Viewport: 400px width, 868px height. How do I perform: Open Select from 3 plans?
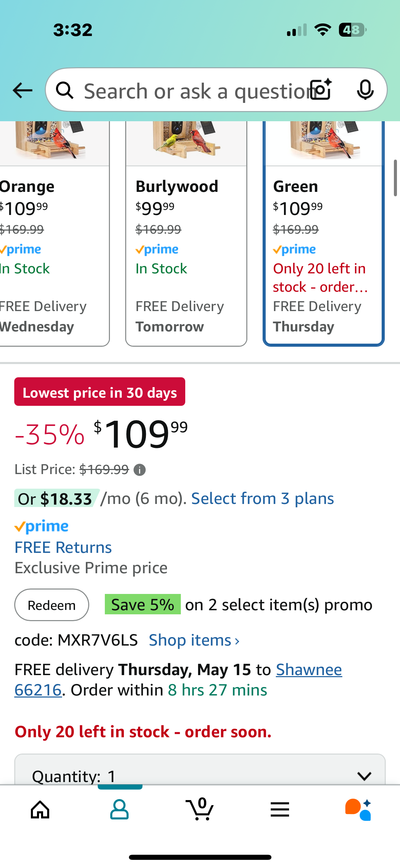click(263, 499)
